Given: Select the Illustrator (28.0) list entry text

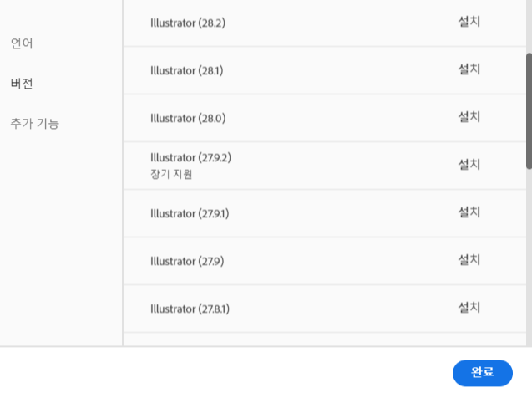Looking at the screenshot, I should tap(188, 118).
